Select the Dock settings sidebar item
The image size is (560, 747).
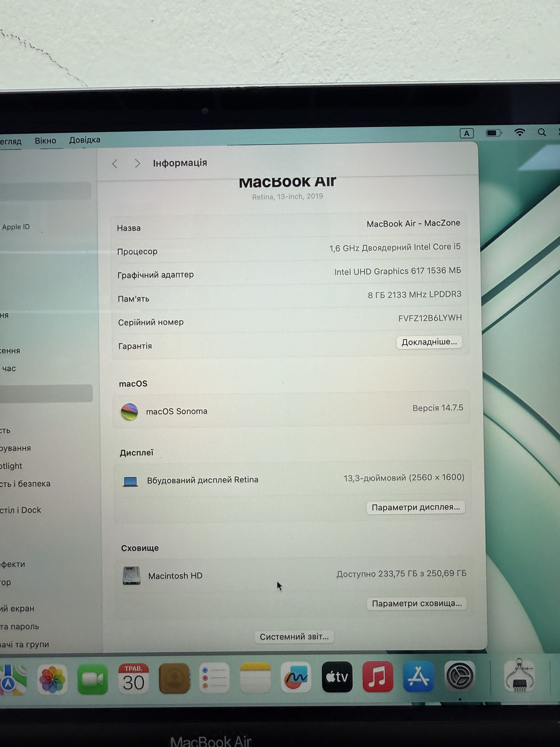click(x=20, y=510)
